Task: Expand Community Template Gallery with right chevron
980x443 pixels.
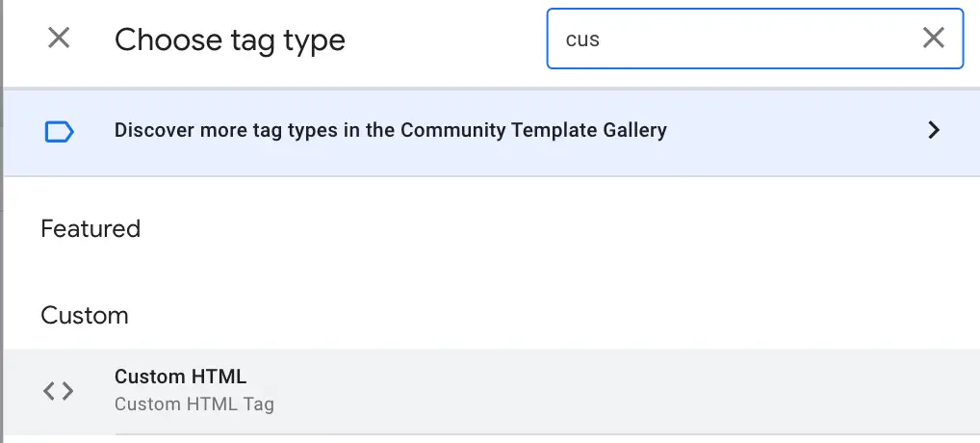Action: [x=933, y=131]
